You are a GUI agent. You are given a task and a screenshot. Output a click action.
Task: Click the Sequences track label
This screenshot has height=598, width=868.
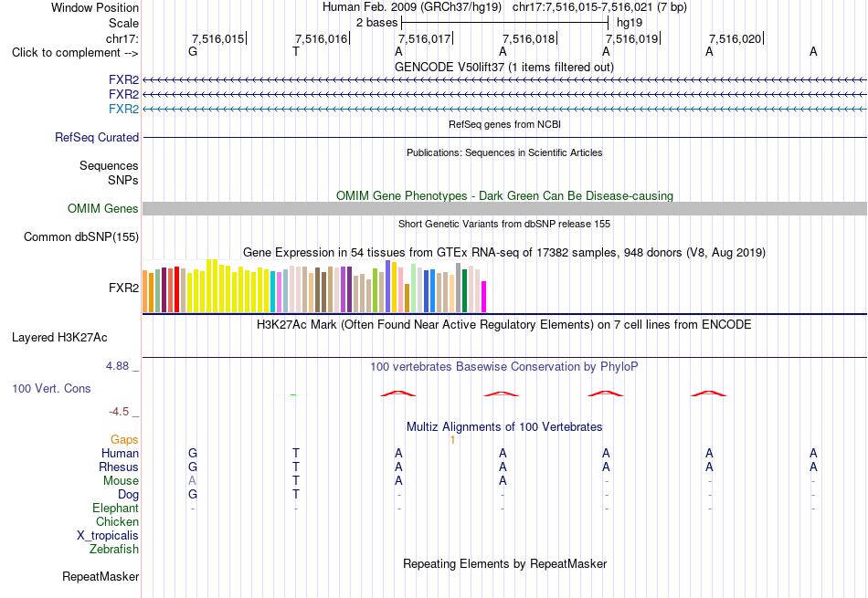[x=109, y=165]
